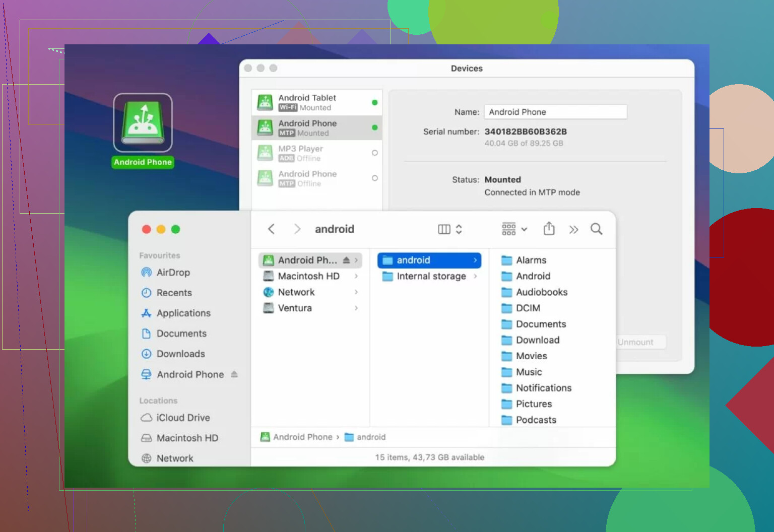Expand Network row chevron in column

(x=356, y=292)
